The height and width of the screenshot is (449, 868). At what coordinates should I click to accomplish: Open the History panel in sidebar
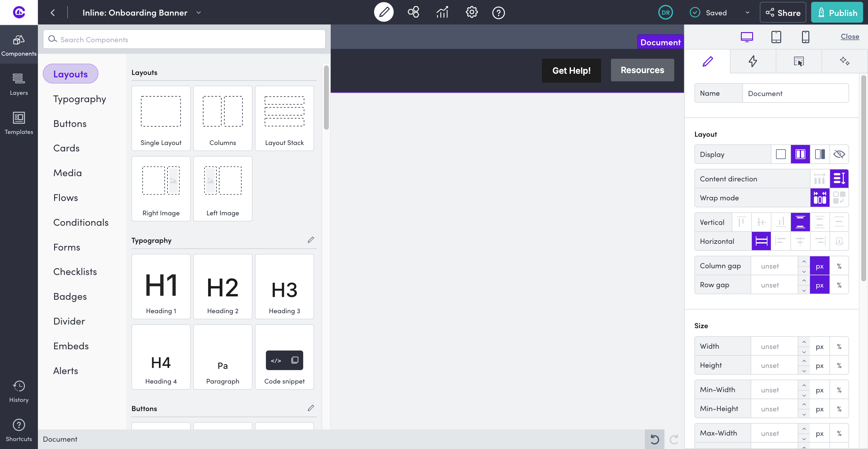click(x=19, y=391)
